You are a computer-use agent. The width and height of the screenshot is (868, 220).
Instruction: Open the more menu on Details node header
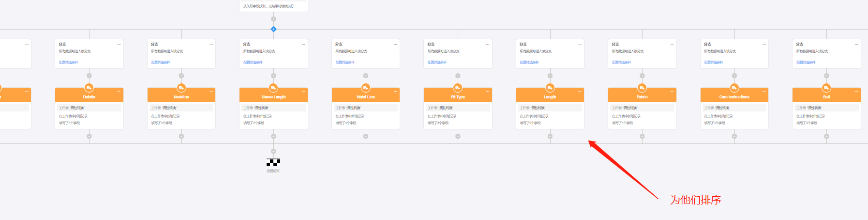(119, 92)
